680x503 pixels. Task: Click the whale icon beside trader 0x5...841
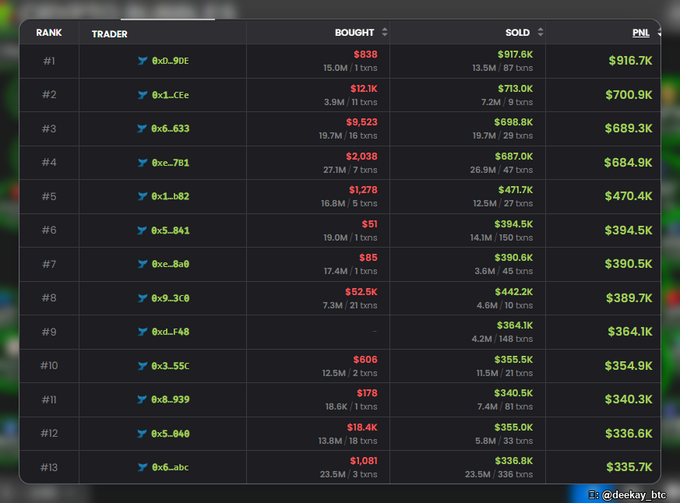(x=142, y=230)
